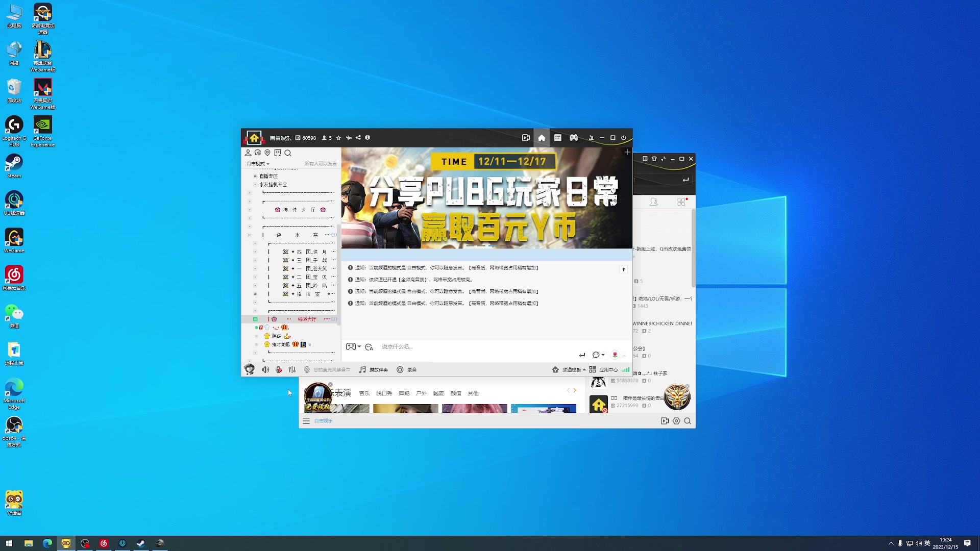Image resolution: width=980 pixels, height=551 pixels.
Task: Click the PUBG promotional banner
Action: (487, 198)
